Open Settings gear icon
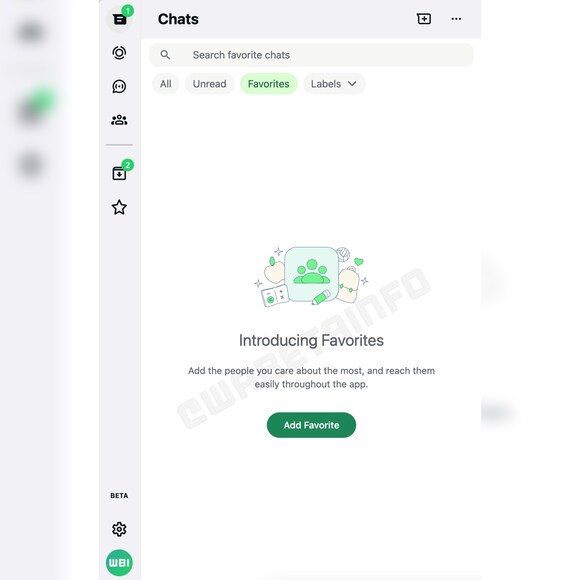Screen dimensions: 580x580 [119, 529]
